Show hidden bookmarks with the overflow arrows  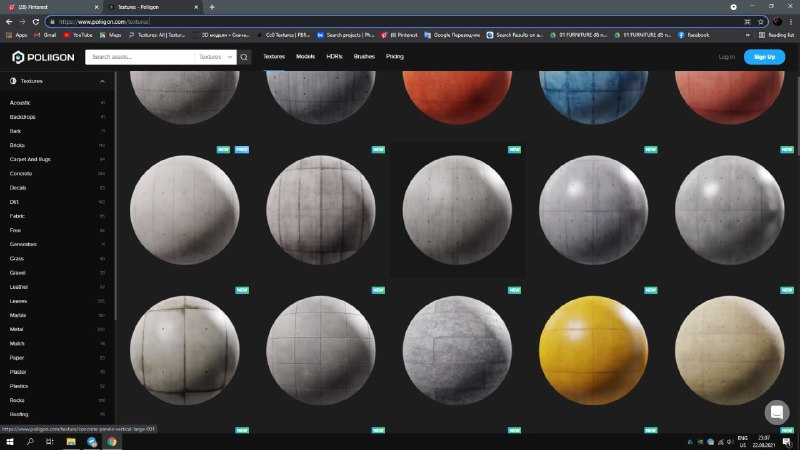point(747,35)
